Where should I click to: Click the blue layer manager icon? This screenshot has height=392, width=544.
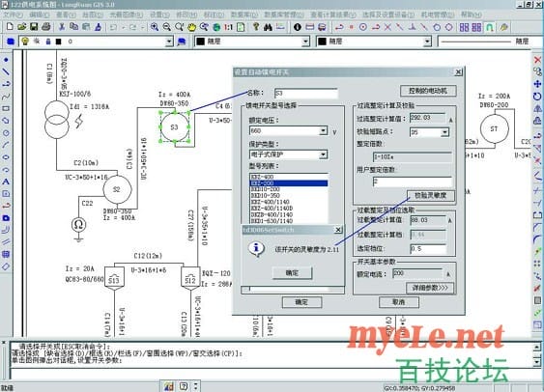pyautogui.click(x=11, y=42)
